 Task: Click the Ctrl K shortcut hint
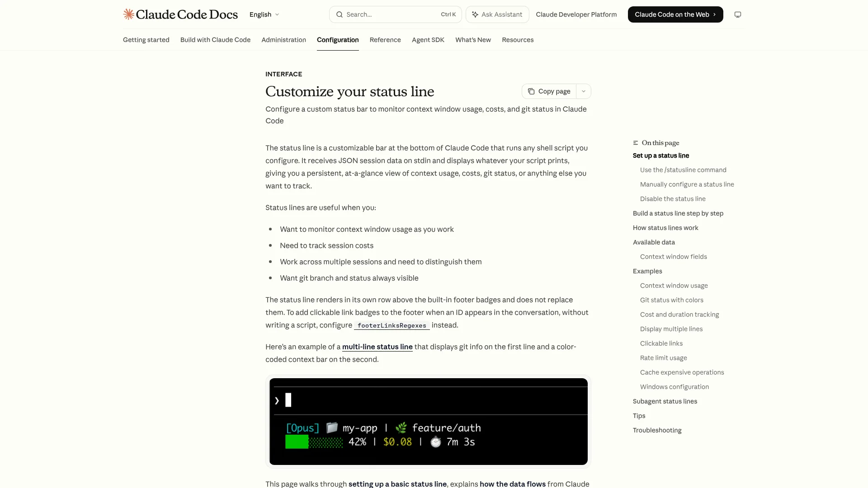point(448,14)
